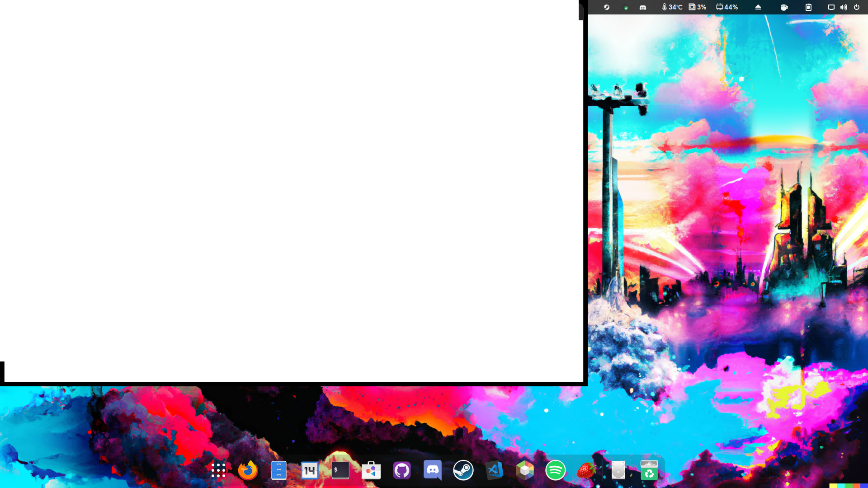Click the cloud sync status tray icon
The width and height of the screenshot is (868, 488).
coord(626,7)
